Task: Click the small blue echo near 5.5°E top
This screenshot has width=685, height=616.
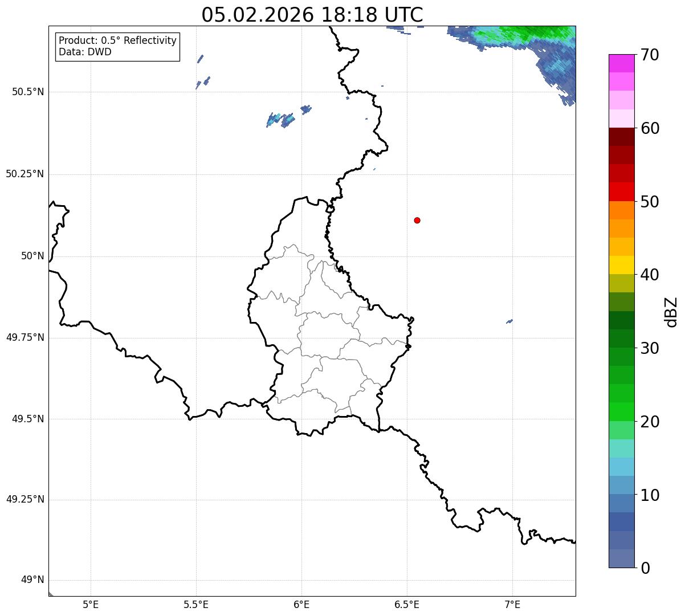Action: click(201, 59)
